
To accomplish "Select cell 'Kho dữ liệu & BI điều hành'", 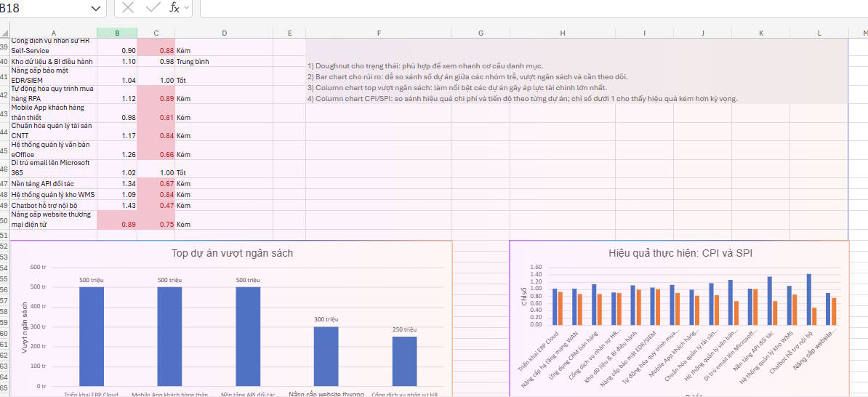I will [54, 62].
